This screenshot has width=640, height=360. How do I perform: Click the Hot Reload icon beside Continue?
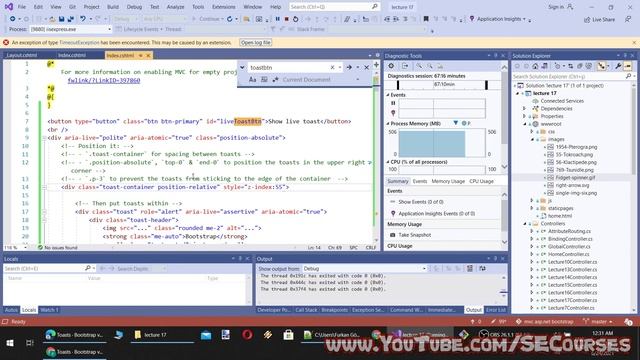(229, 19)
